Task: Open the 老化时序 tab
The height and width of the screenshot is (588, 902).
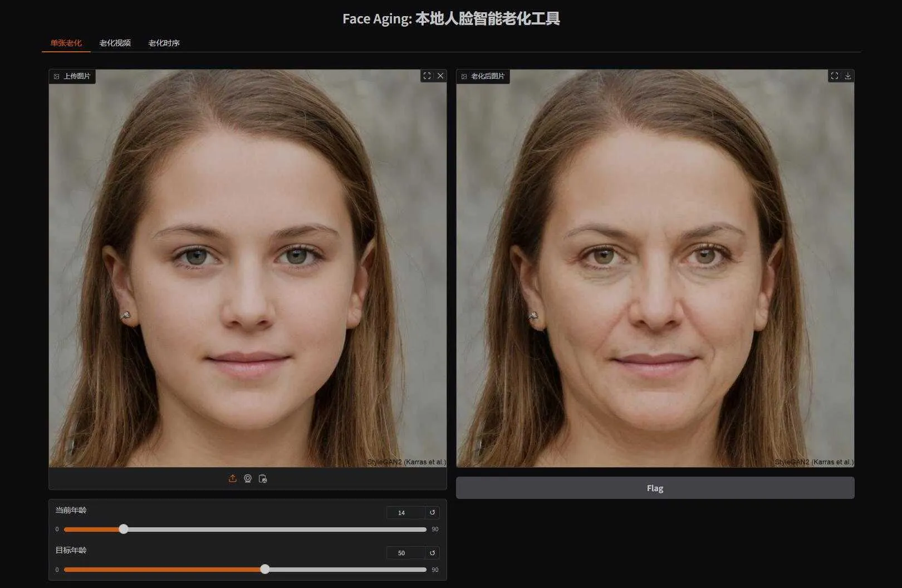Action: pyautogui.click(x=164, y=43)
